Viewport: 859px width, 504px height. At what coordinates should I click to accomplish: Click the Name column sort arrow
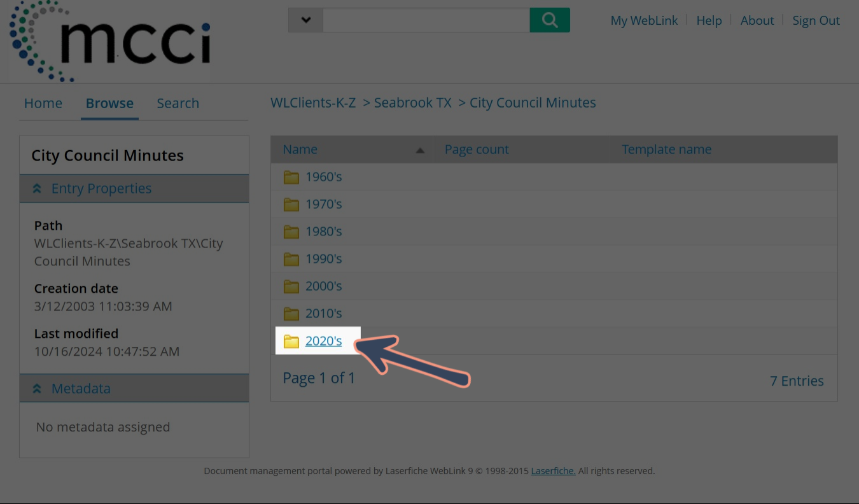[x=419, y=150]
